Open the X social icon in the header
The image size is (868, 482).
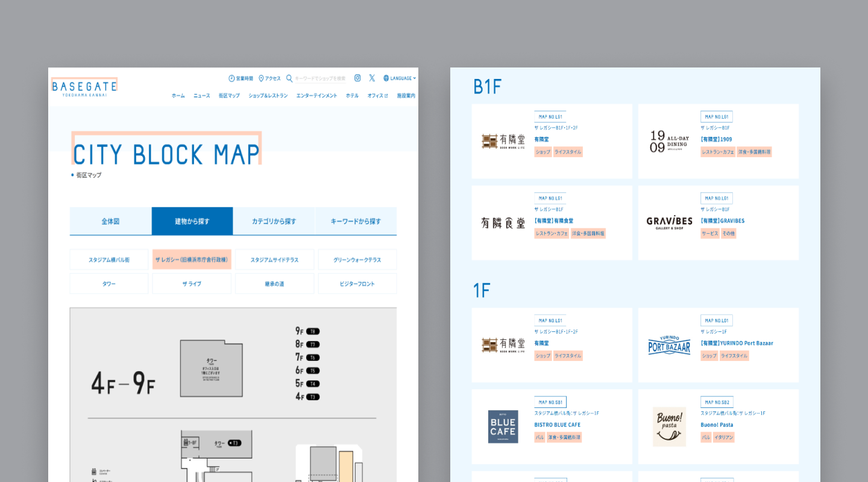[x=372, y=78]
